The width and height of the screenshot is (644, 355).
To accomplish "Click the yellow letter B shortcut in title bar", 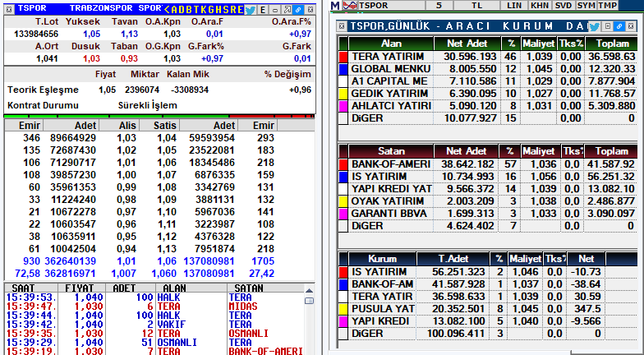I will click(x=191, y=10).
